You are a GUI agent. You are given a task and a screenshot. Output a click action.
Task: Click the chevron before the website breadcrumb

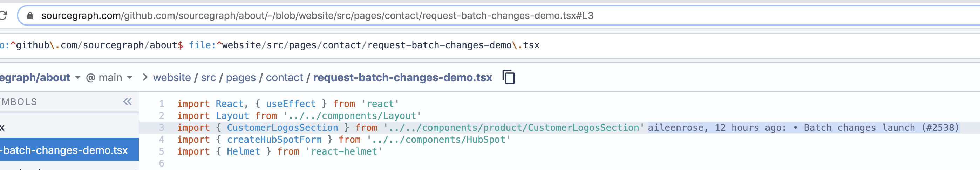tap(145, 77)
